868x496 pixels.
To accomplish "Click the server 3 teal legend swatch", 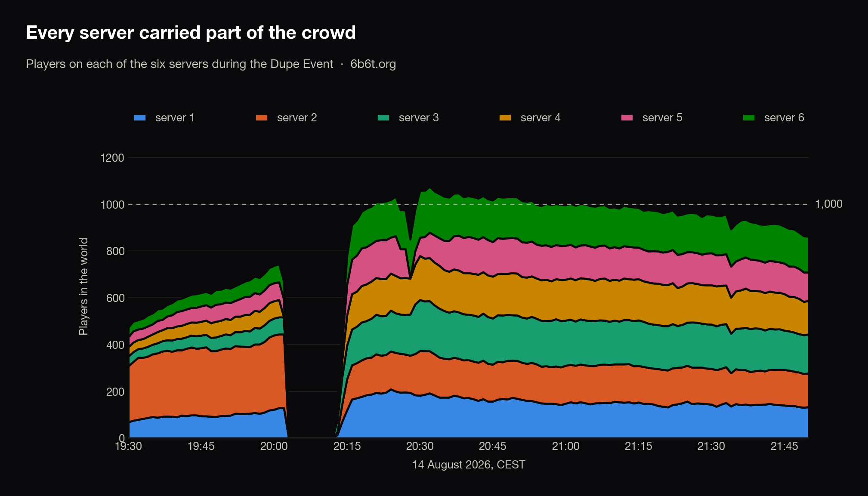I will (x=383, y=117).
